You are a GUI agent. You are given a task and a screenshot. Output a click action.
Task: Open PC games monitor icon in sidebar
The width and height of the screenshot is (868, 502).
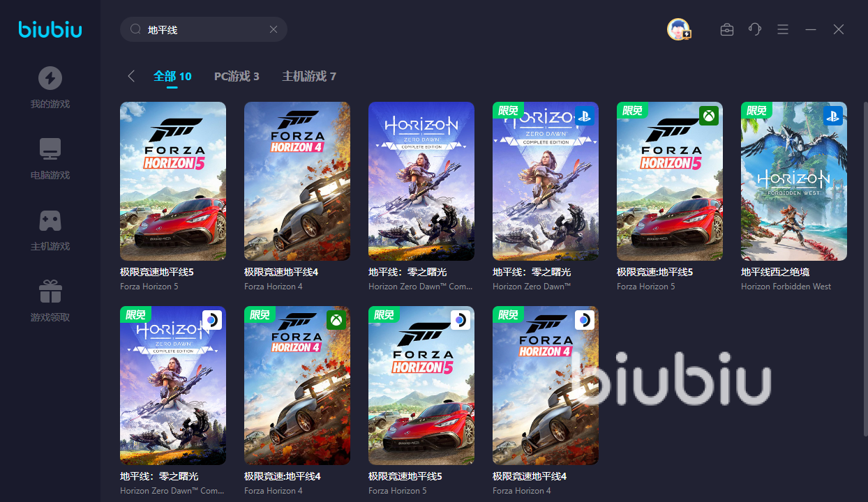[50, 149]
